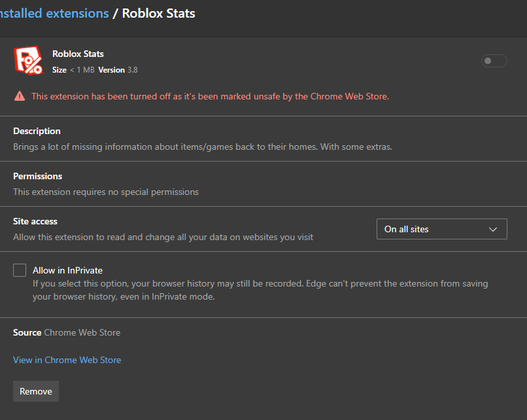This screenshot has width=527, height=420.
Task: Click the Size less than 1 MB label
Action: (73, 70)
